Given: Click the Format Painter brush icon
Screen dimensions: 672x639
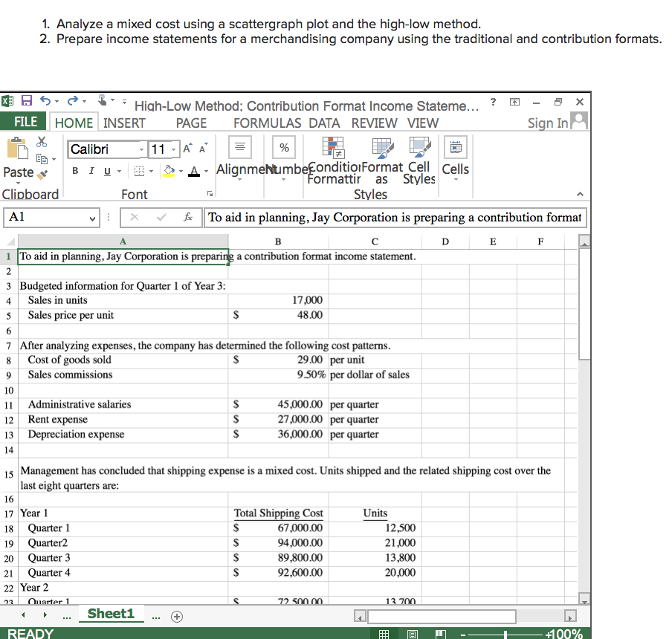Looking at the screenshot, I should tap(43, 174).
